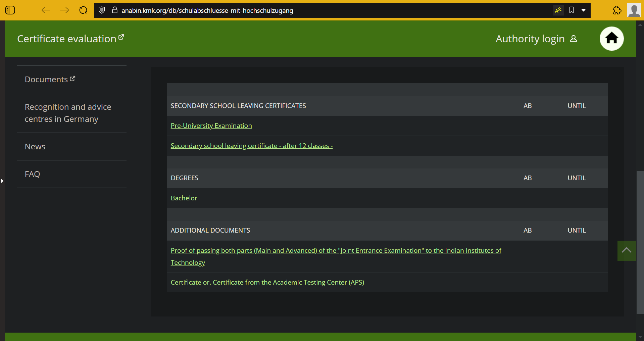Bookmark this page
The width and height of the screenshot is (644, 341).
point(572,10)
